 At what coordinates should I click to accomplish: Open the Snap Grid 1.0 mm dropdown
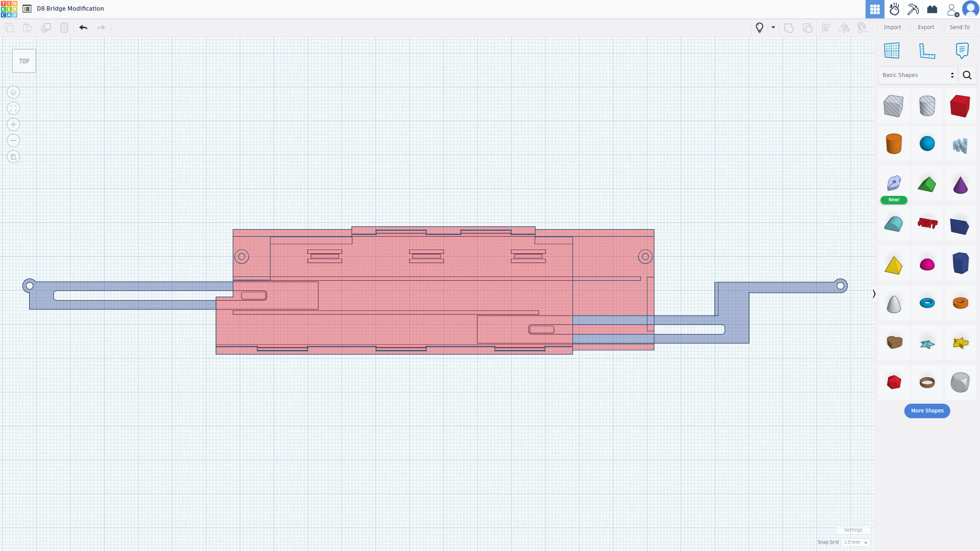tap(856, 542)
